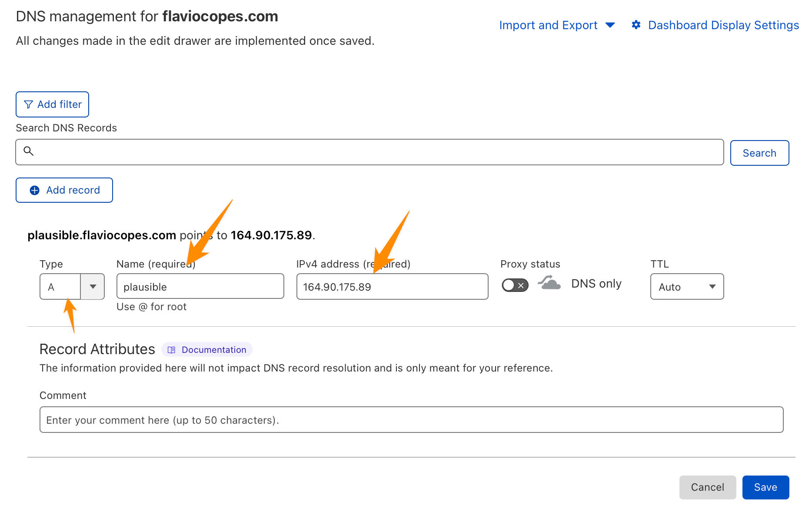Viewport: 812px width, 509px height.
Task: Open the record Type dropdown
Action: (93, 287)
